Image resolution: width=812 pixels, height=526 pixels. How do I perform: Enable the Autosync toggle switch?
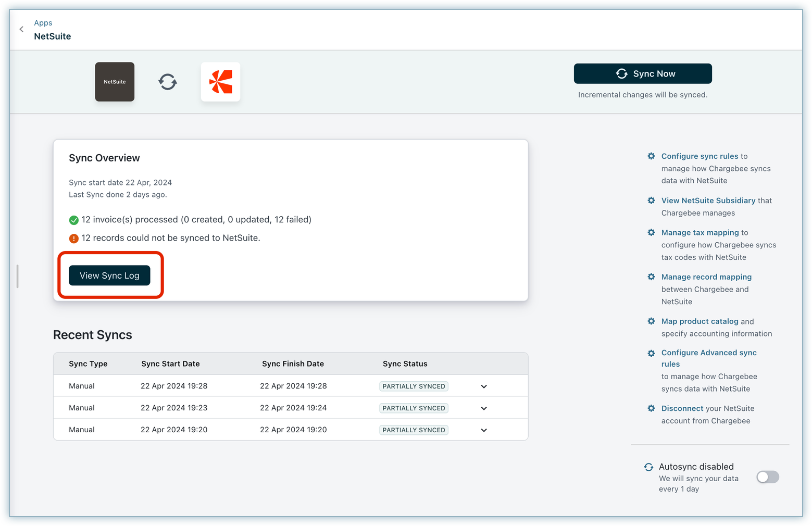767,477
